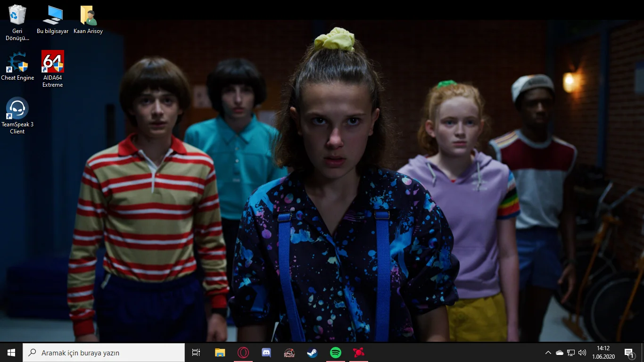Select the Bu bilgisayar desktop icon
Viewport: 644px width, 362px height.
[x=52, y=19]
